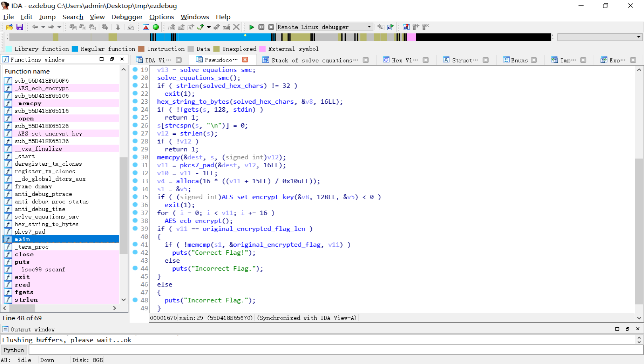Click the add data toolbar icon
Image resolution: width=644 pixels, height=364 pixels.
pyautogui.click(x=181, y=27)
